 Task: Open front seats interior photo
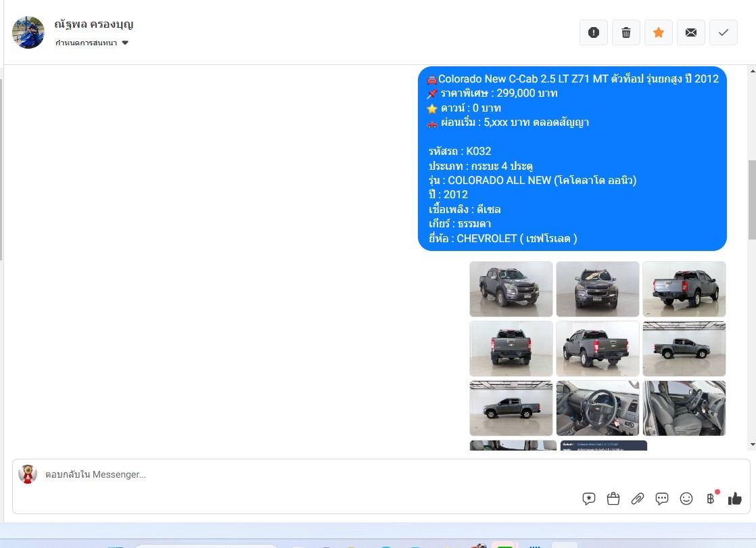[x=684, y=408]
